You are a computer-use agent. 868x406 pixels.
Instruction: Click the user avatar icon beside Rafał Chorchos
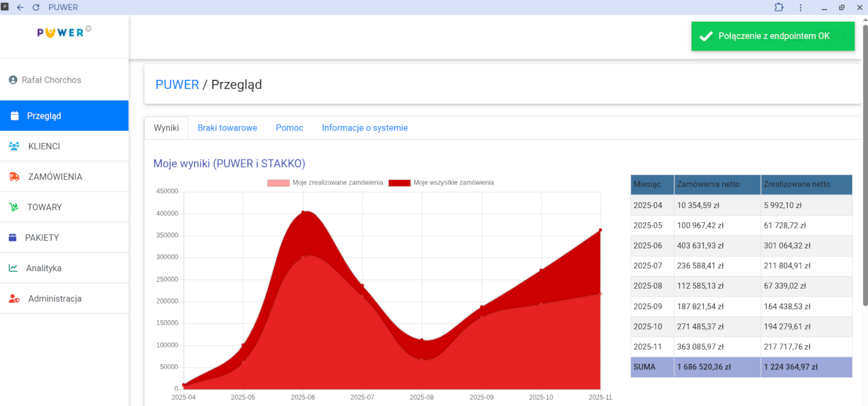(13, 80)
